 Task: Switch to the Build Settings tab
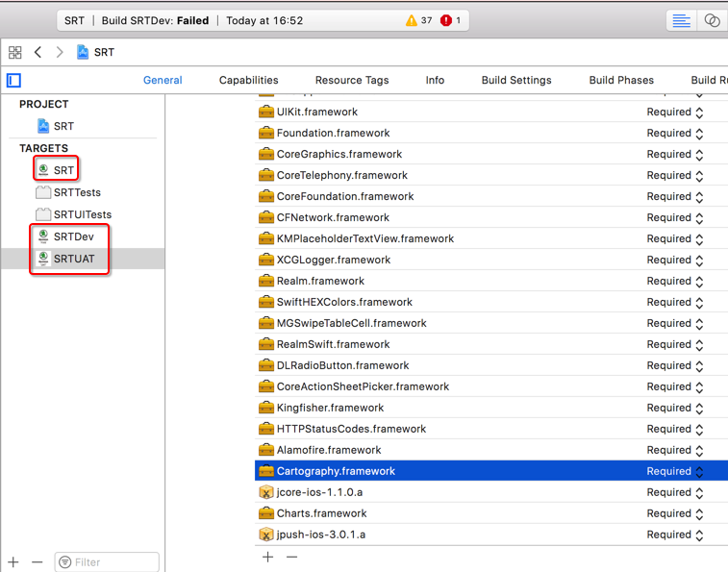click(x=516, y=80)
